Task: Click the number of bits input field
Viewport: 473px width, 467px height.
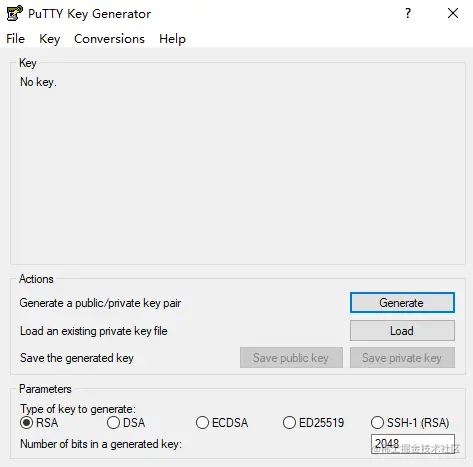Action: coord(413,444)
